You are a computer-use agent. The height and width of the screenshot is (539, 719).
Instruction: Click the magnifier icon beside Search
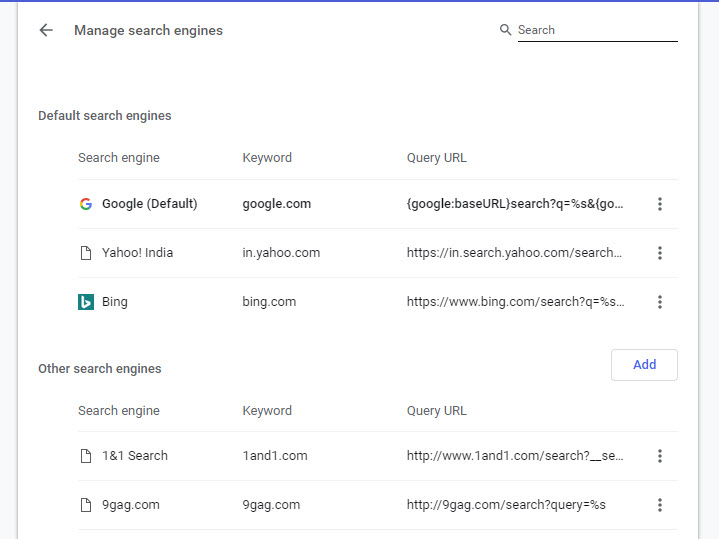pyautogui.click(x=505, y=30)
